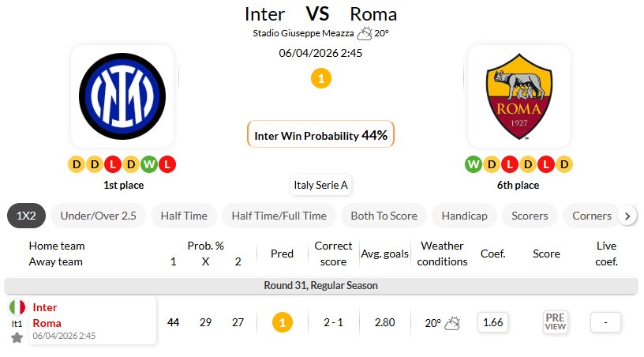Click the 1.66 coefficient button

click(492, 322)
